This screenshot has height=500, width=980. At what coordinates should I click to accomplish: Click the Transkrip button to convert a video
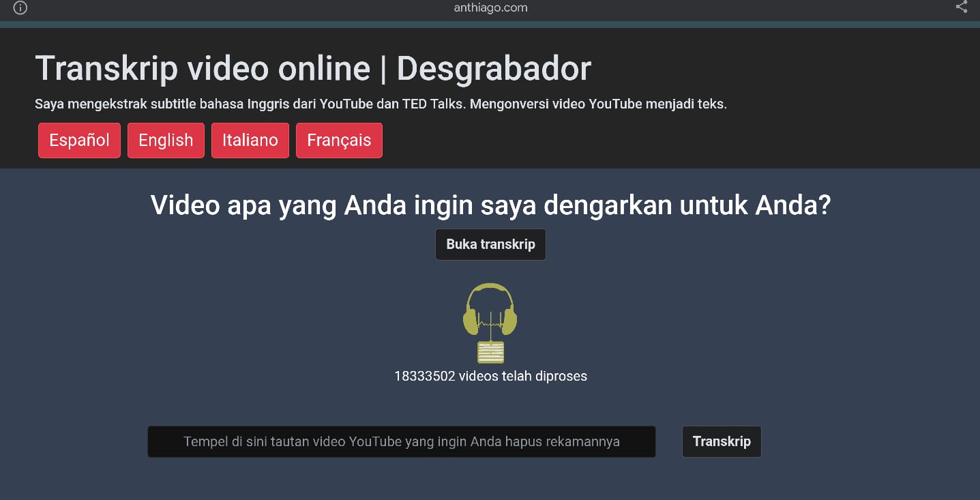pyautogui.click(x=721, y=441)
